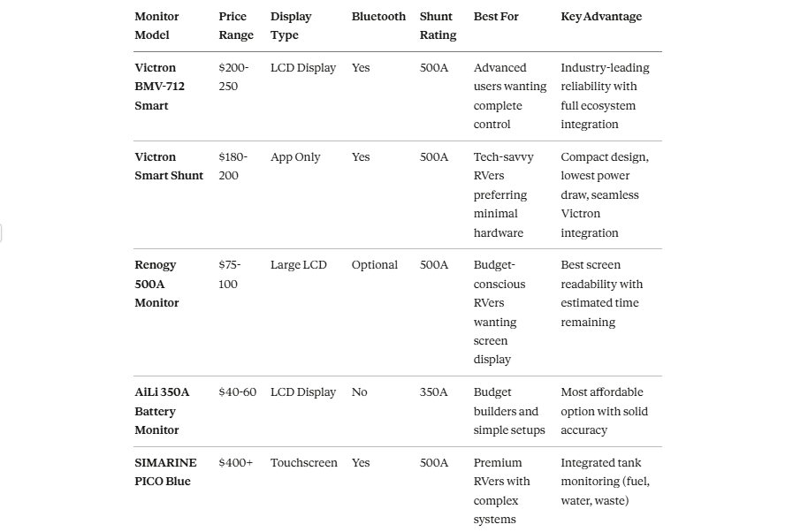Select the Victron BMV-712 Smart model name
The height and width of the screenshot is (532, 793).
click(159, 87)
